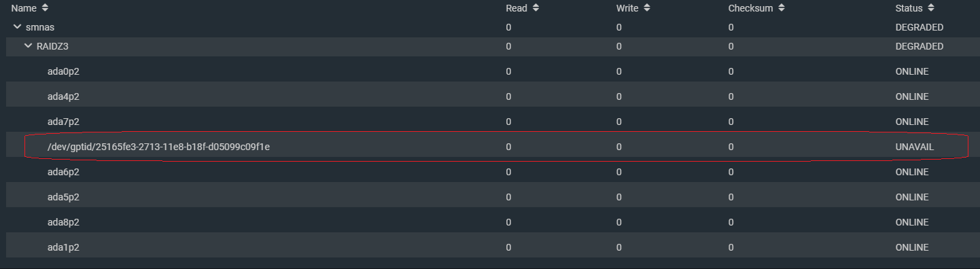The width and height of the screenshot is (980, 269).
Task: Select the ada5p2 disk row
Action: 490,197
